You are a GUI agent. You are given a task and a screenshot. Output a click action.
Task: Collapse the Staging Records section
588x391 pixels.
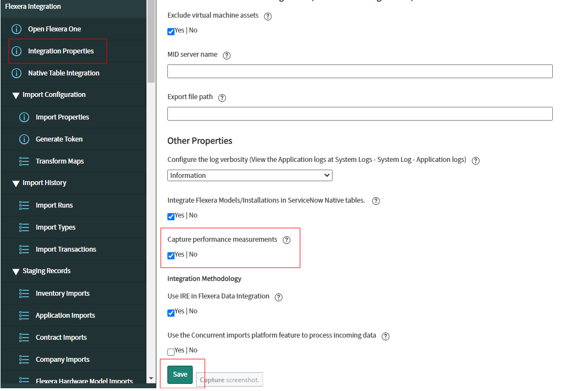pyautogui.click(x=15, y=271)
